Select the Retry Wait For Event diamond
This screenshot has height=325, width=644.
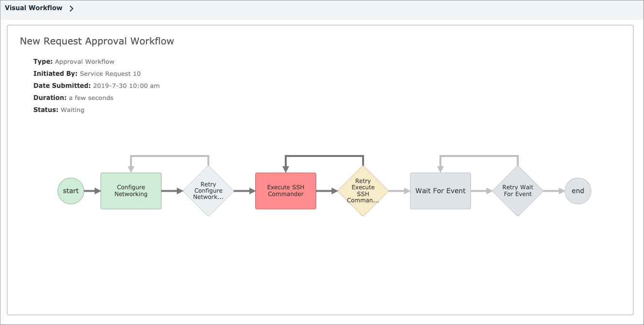(518, 191)
